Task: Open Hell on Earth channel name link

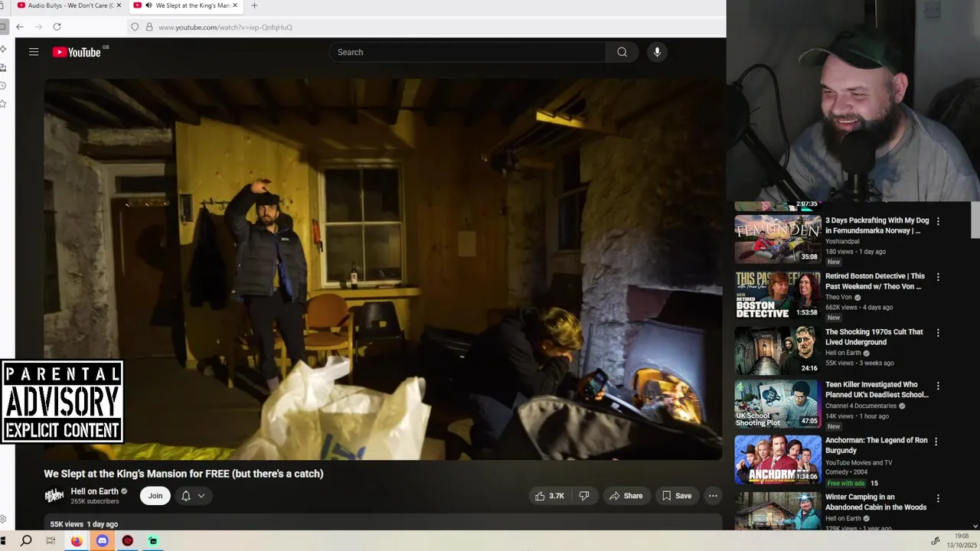Action: (94, 491)
